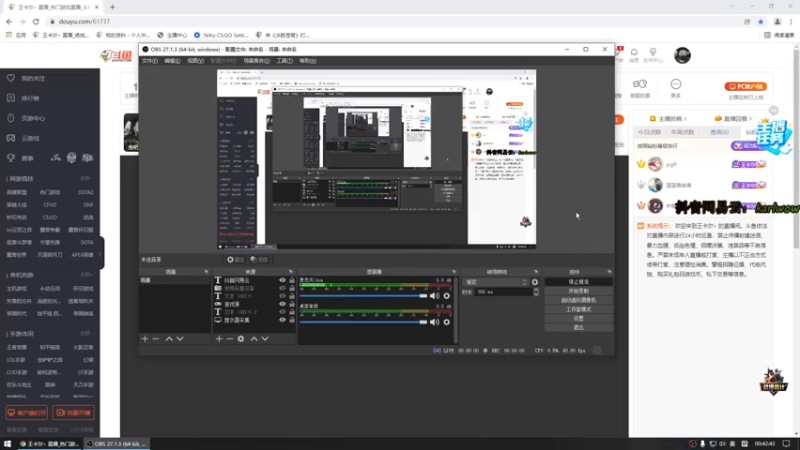This screenshot has height=450, width=800.
Task: Enable Studio Mode in OBS Controls
Action: 578,309
